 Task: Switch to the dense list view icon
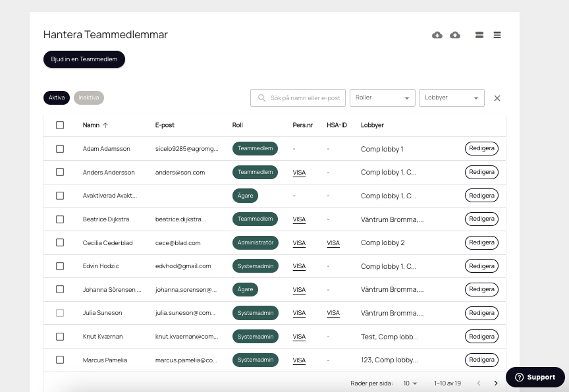(497, 35)
